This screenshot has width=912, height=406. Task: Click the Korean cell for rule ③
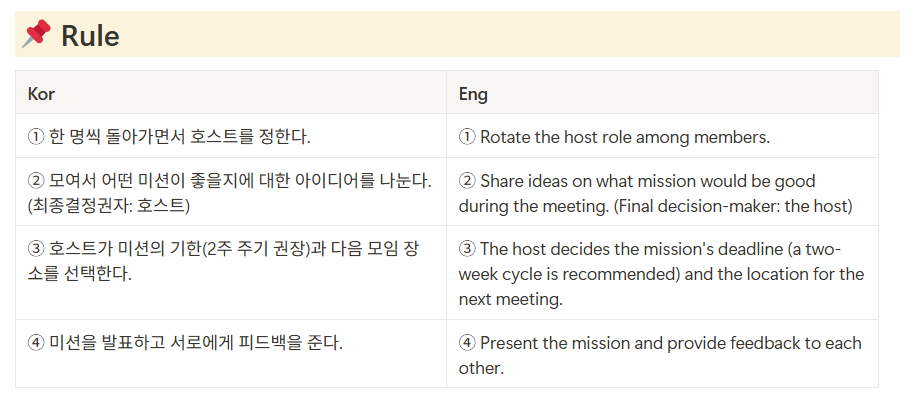(225, 260)
